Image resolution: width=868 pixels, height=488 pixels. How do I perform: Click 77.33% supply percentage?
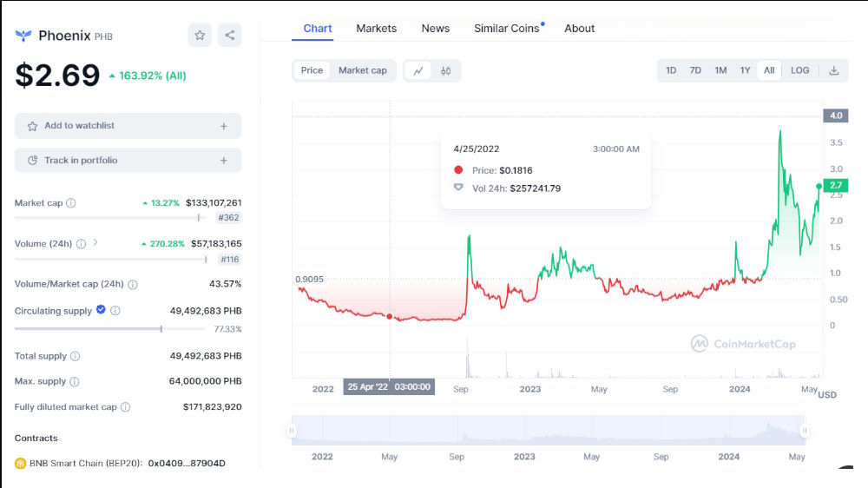227,329
